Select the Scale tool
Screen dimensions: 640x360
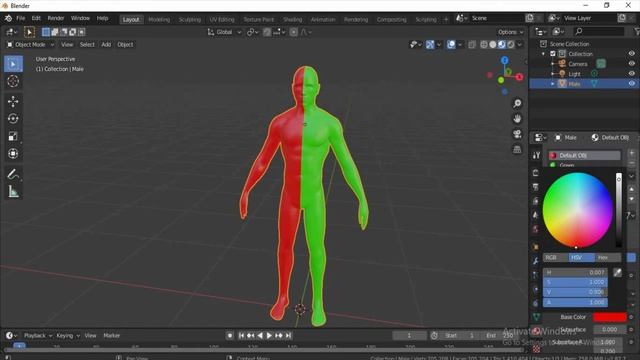point(13,136)
